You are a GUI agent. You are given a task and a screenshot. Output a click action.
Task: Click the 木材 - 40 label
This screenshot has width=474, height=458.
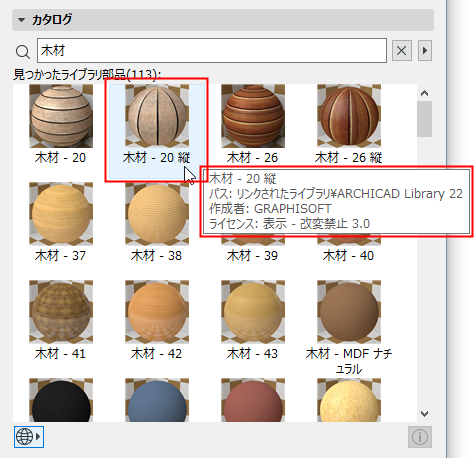pyautogui.click(x=348, y=256)
